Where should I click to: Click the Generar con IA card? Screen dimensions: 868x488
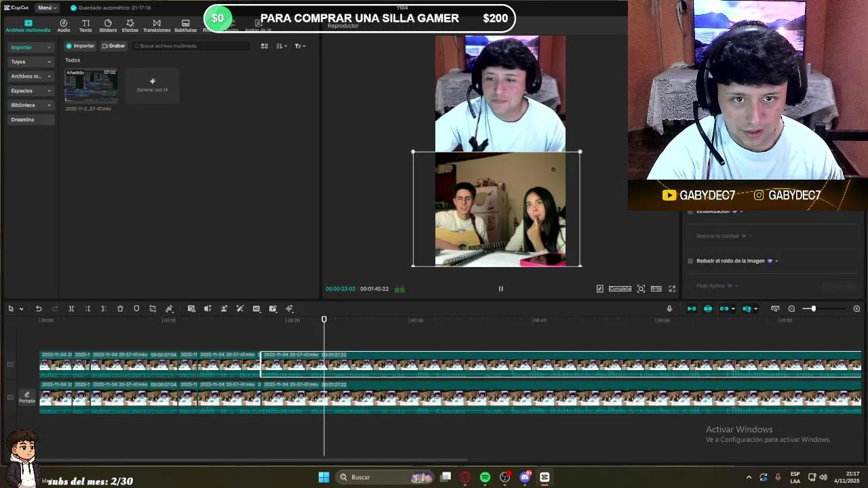[x=153, y=85]
